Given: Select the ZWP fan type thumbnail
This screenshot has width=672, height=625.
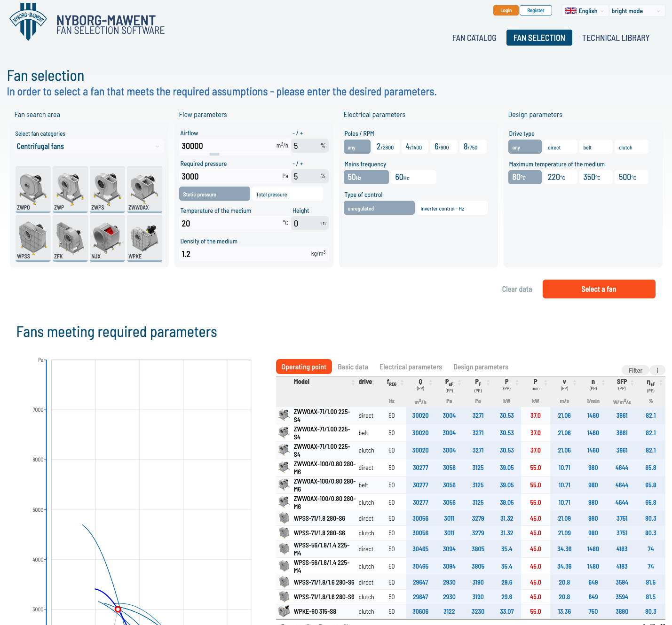Looking at the screenshot, I should (70, 189).
